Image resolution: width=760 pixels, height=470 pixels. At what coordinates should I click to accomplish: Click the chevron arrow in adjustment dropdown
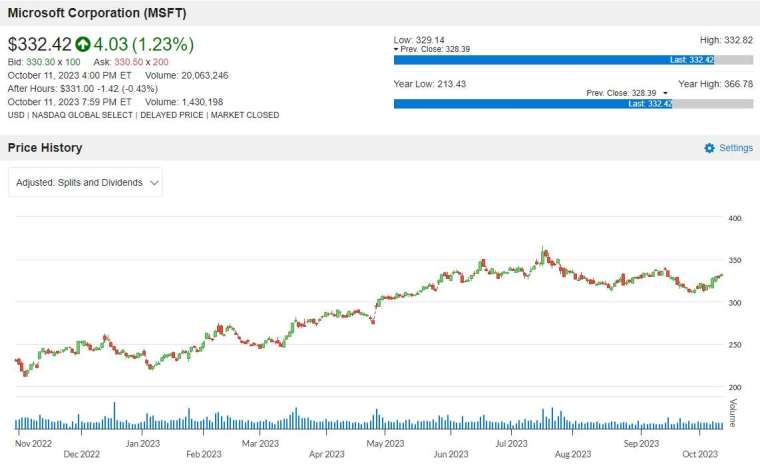pos(154,183)
